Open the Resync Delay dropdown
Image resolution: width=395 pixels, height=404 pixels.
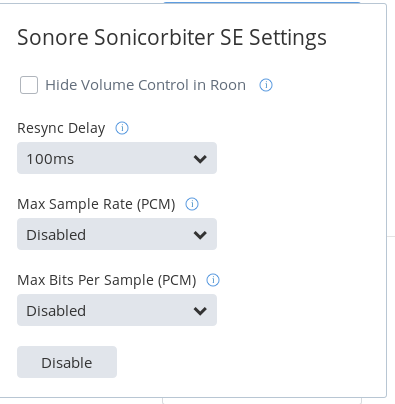click(x=117, y=158)
